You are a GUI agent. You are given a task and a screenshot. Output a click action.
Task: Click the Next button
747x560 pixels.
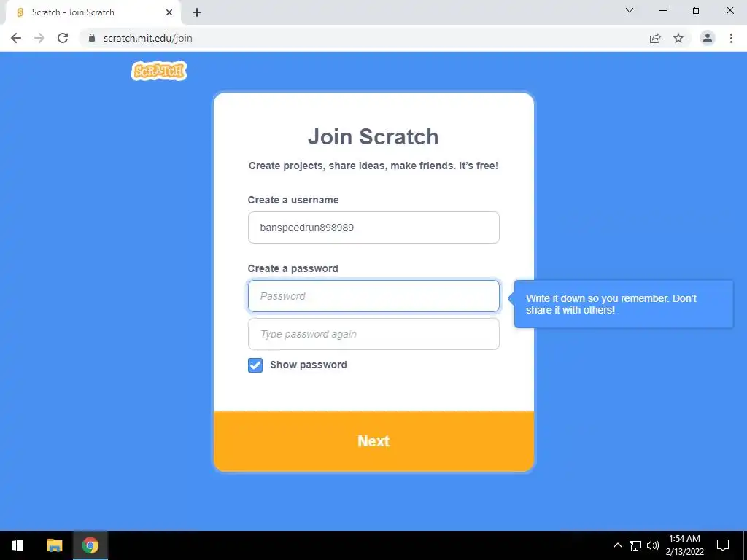(x=373, y=441)
